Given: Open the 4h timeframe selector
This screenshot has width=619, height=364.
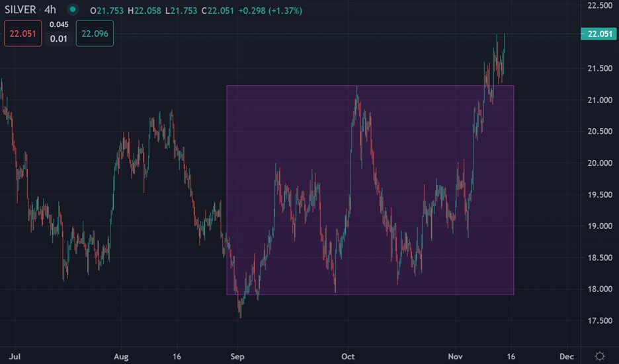Looking at the screenshot, I should [50, 9].
